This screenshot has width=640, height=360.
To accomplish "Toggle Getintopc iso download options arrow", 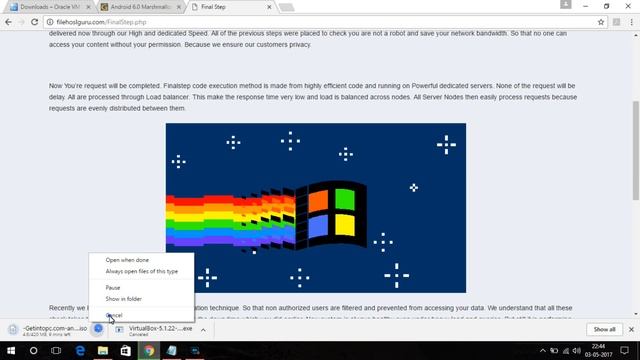I will (x=98, y=329).
